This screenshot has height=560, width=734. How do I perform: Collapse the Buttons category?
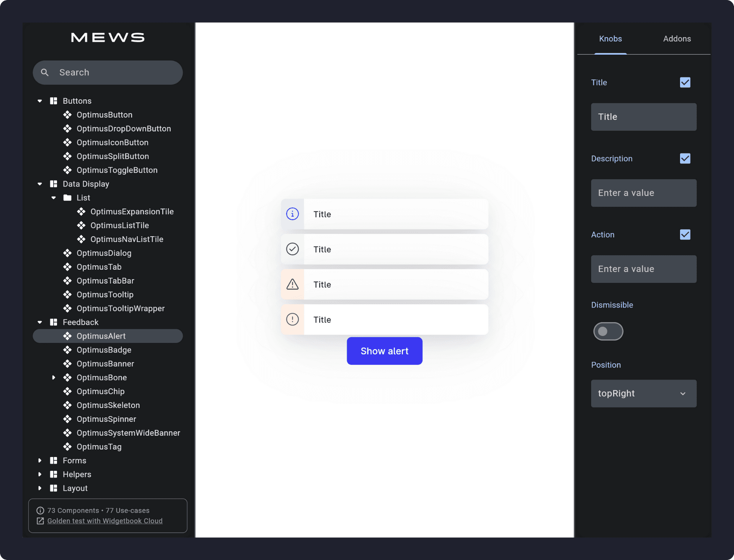[x=40, y=101]
